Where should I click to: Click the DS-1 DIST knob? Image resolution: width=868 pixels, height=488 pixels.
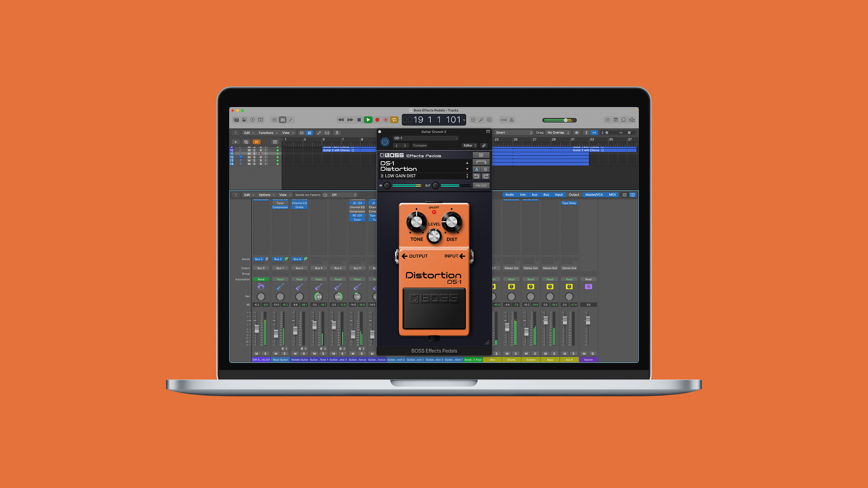(x=452, y=222)
